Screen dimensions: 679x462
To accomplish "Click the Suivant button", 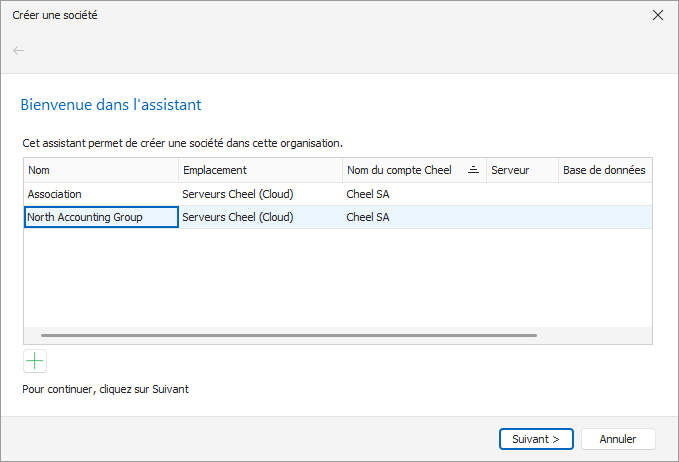I will click(536, 439).
